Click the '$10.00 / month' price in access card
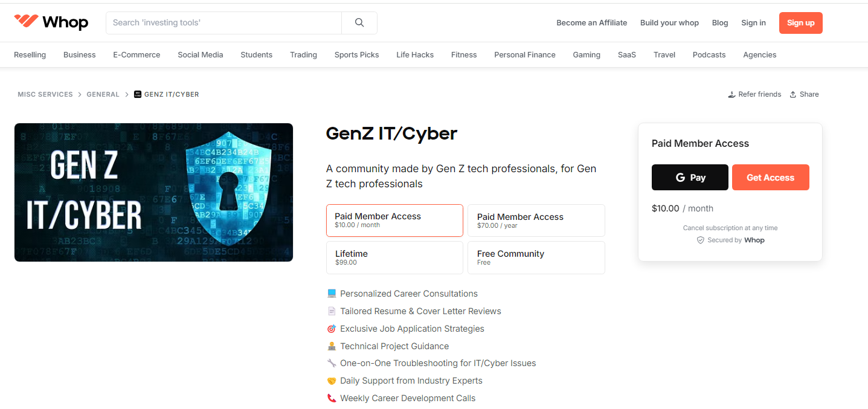868x409 pixels. (x=683, y=208)
